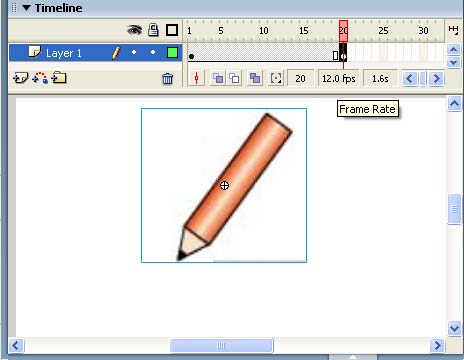This screenshot has width=464, height=360.
Task: Expand the bottom panel collapse arrow
Action: coord(353,357)
